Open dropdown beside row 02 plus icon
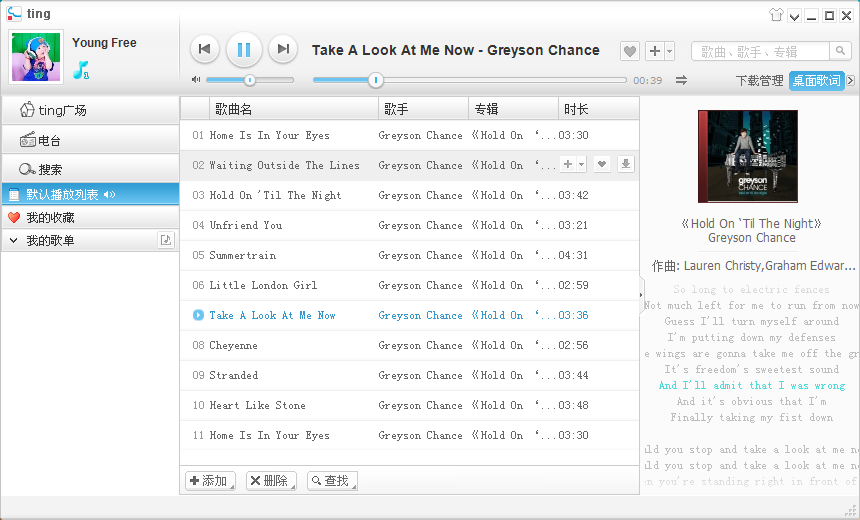Screen dimensions: 860x520 point(581,164)
